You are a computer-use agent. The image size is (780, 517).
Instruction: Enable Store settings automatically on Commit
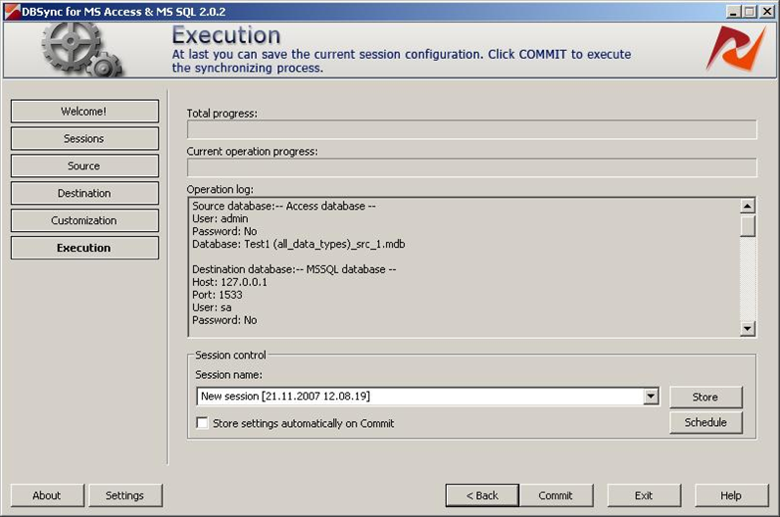(202, 423)
